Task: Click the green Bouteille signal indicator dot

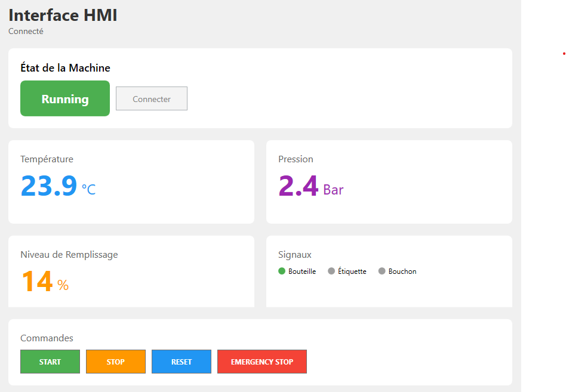Action: coord(282,271)
